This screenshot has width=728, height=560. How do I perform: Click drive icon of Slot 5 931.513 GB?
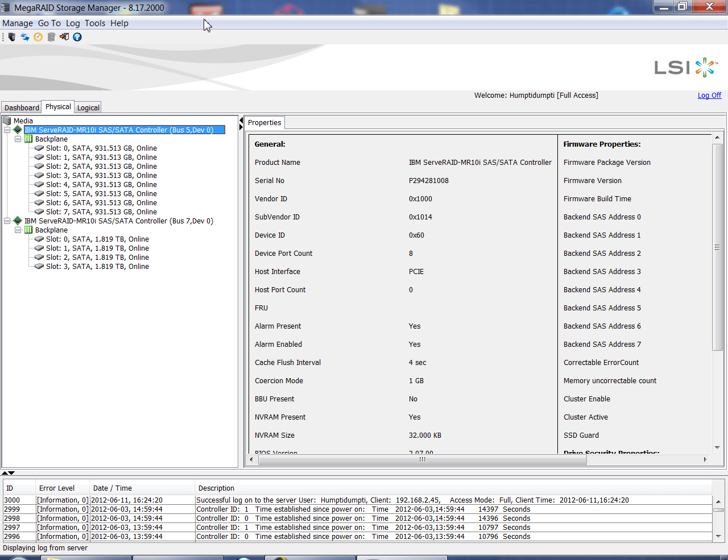(x=39, y=193)
